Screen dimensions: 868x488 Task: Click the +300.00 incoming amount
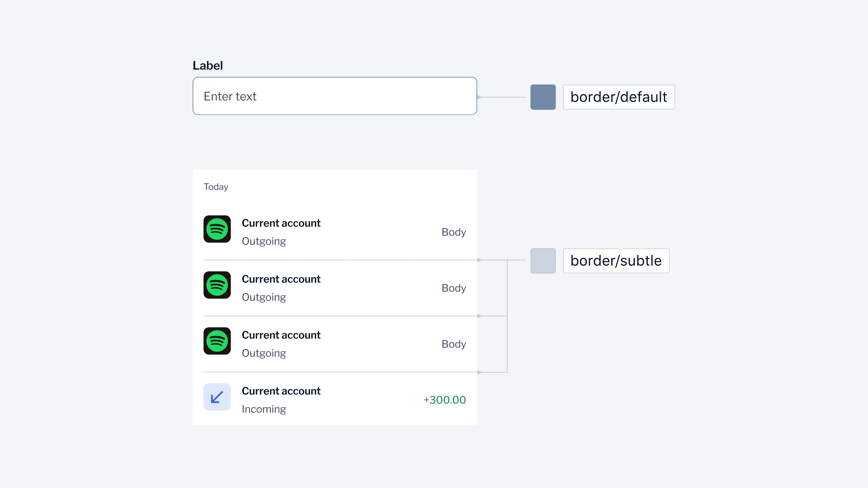(x=444, y=400)
